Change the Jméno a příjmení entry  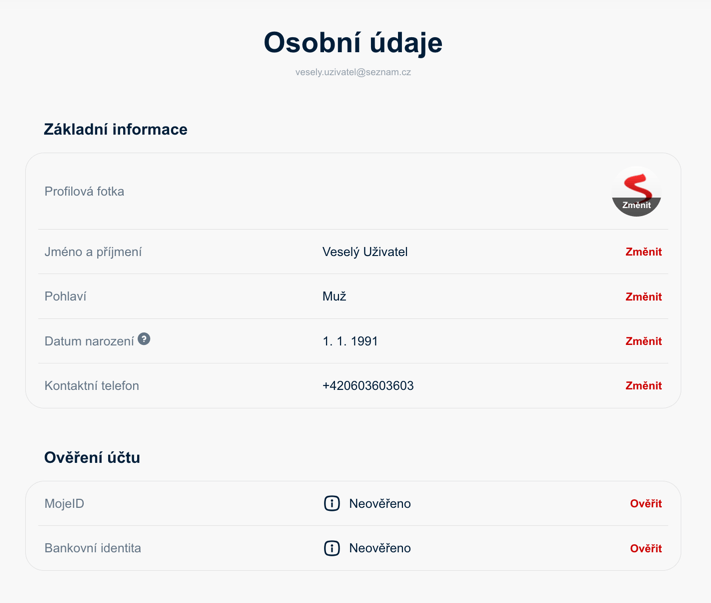click(x=643, y=252)
